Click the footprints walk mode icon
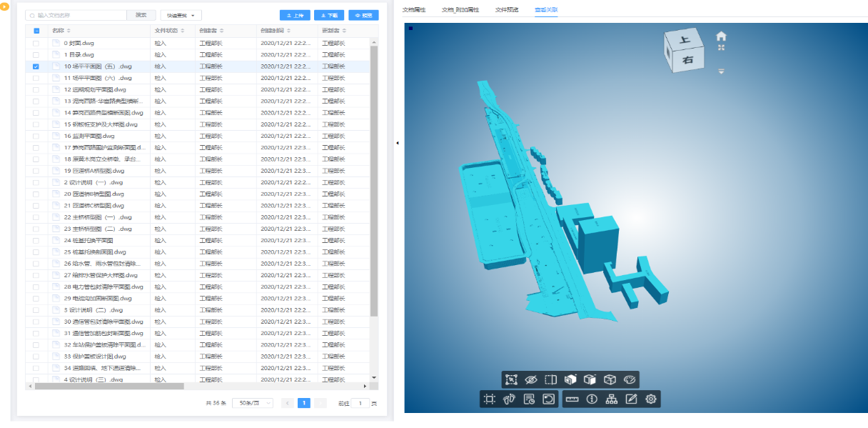The height and width of the screenshot is (428, 868). coord(509,399)
